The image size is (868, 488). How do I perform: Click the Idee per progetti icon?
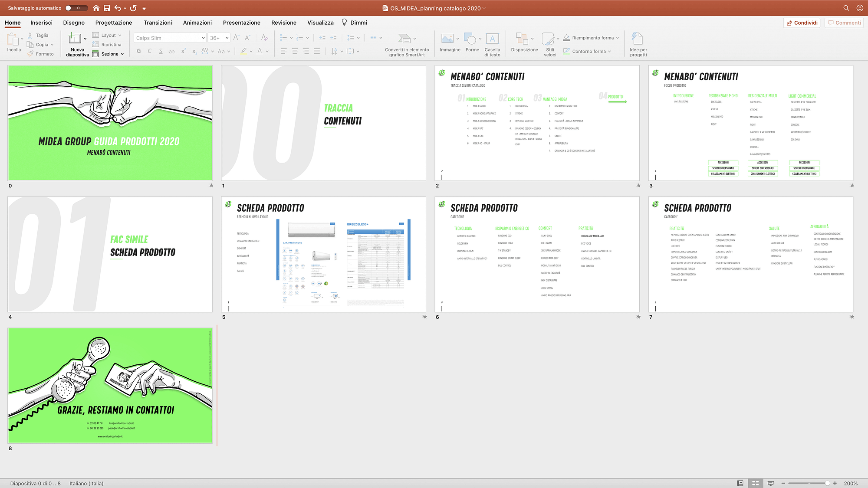637,38
